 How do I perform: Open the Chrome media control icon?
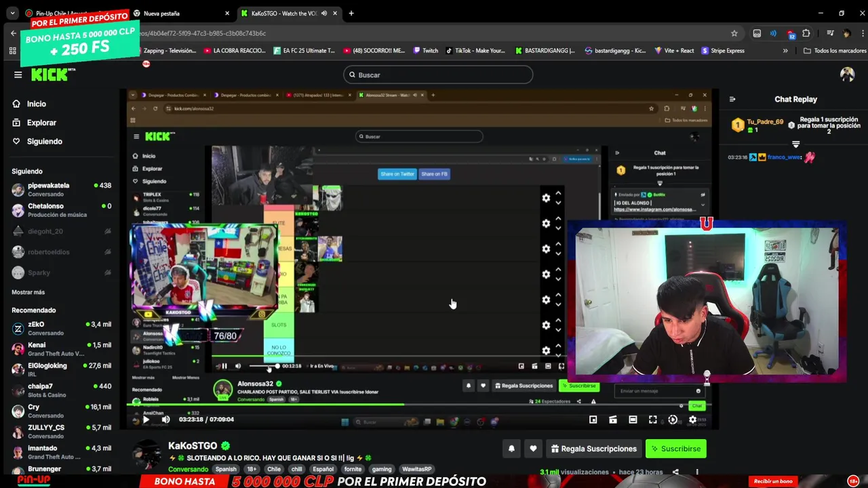click(x=830, y=33)
